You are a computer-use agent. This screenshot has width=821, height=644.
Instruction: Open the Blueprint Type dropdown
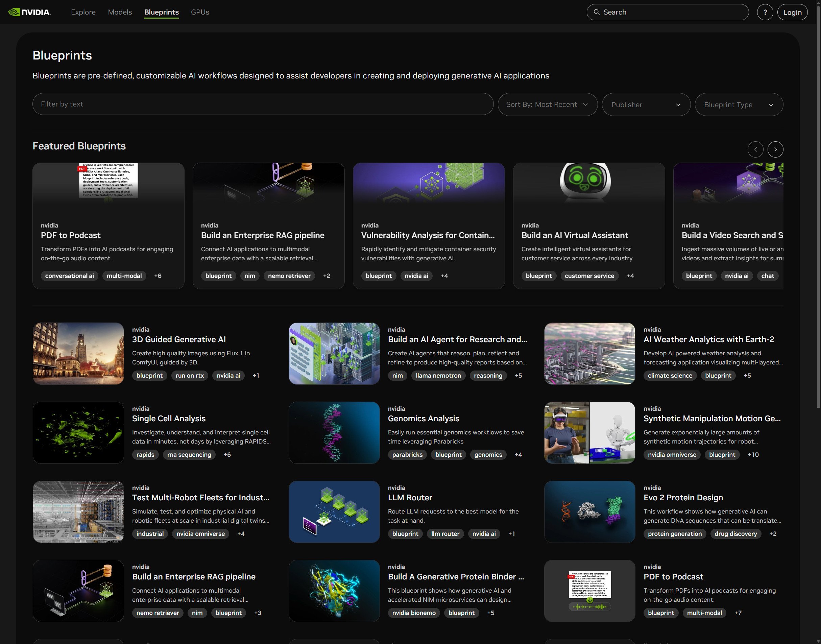(739, 104)
